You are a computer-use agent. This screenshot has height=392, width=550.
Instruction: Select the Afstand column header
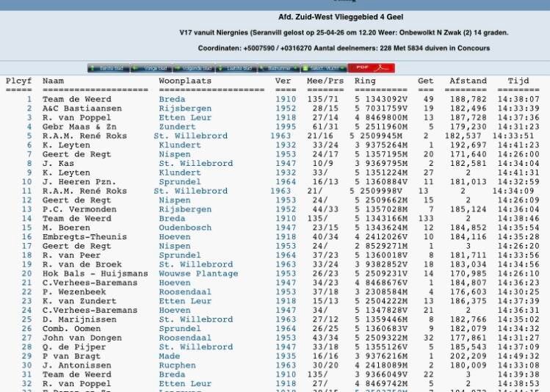tap(468, 81)
